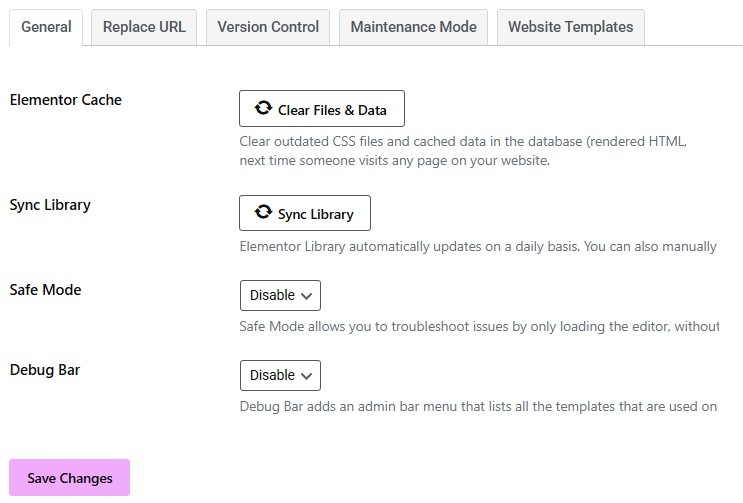Screen dimensions: 743x503
Task: Open the Safe Mode dropdown
Action: [280, 295]
